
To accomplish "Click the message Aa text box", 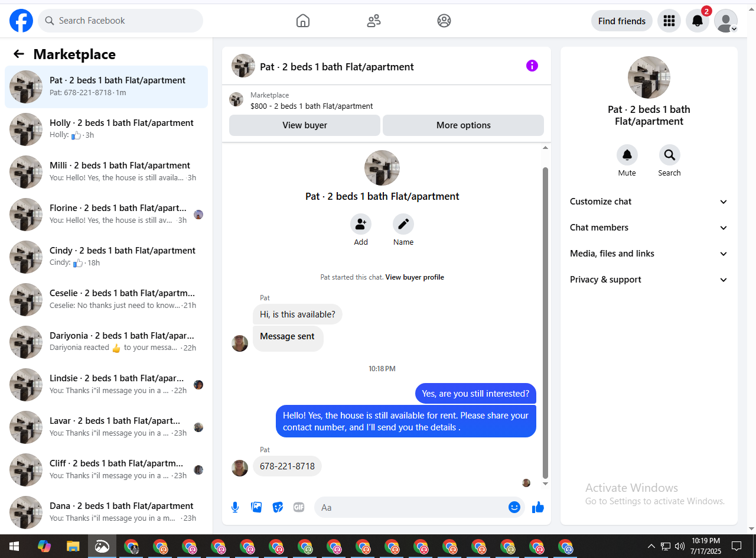I will coord(419,507).
